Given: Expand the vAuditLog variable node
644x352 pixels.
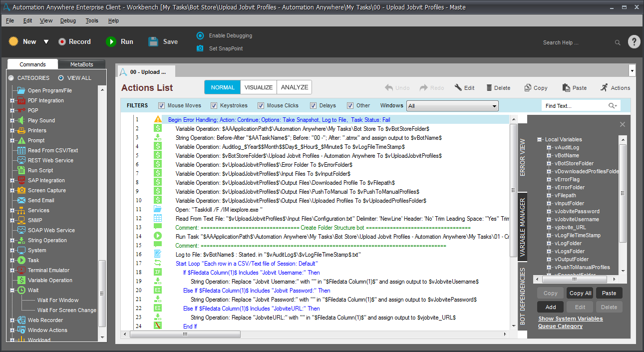Looking at the screenshot, I should 549,148.
